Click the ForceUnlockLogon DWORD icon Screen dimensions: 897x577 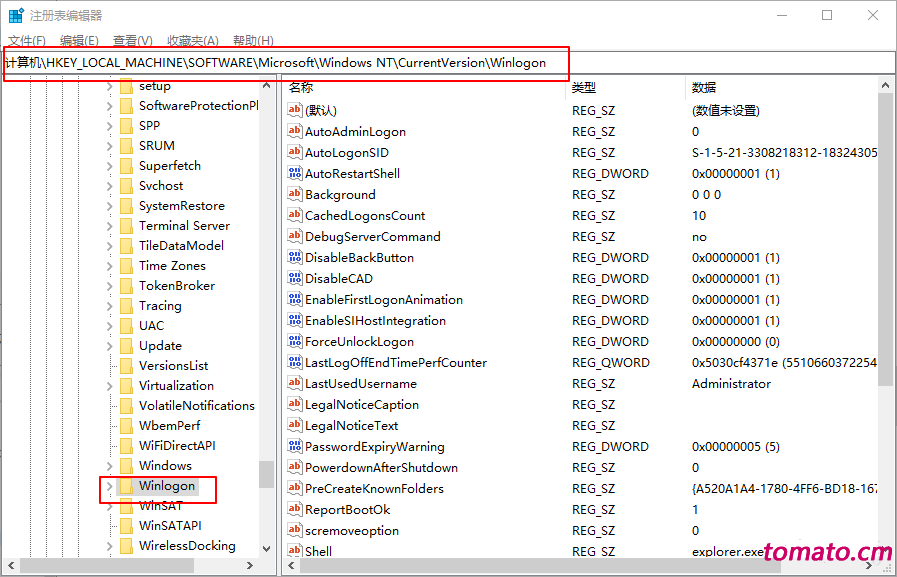295,341
